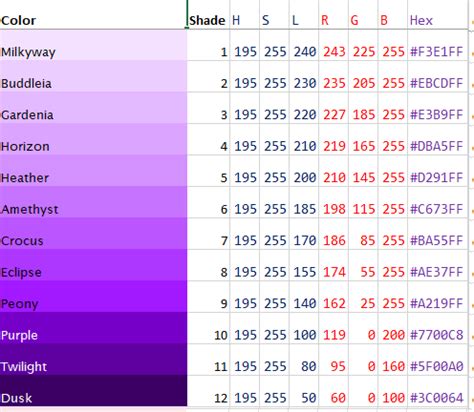Select L value 50 in Dusk row
The height and width of the screenshot is (412, 474).
pos(304,390)
